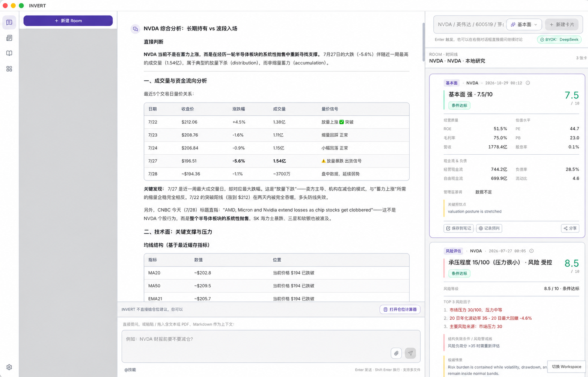
Task: Open the four-squares grid sidebar icon
Action: [x=9, y=69]
